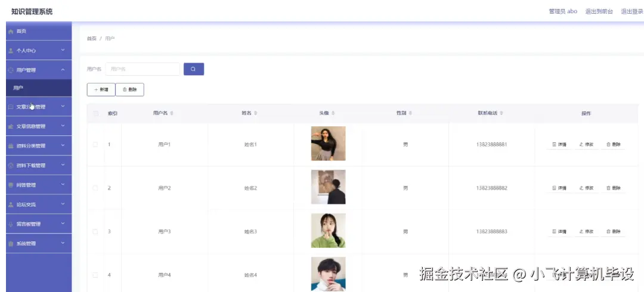Click phone number 13823888883
The image size is (644, 292).
491,232
